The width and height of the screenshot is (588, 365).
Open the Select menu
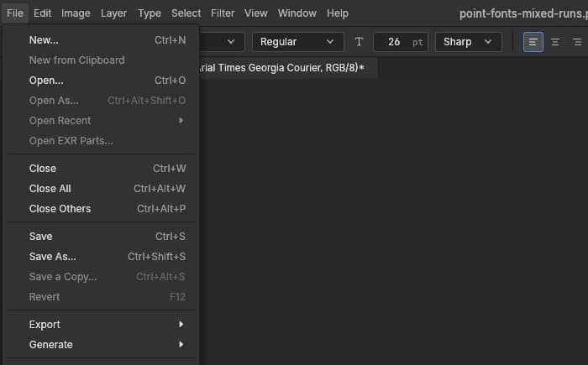(186, 13)
